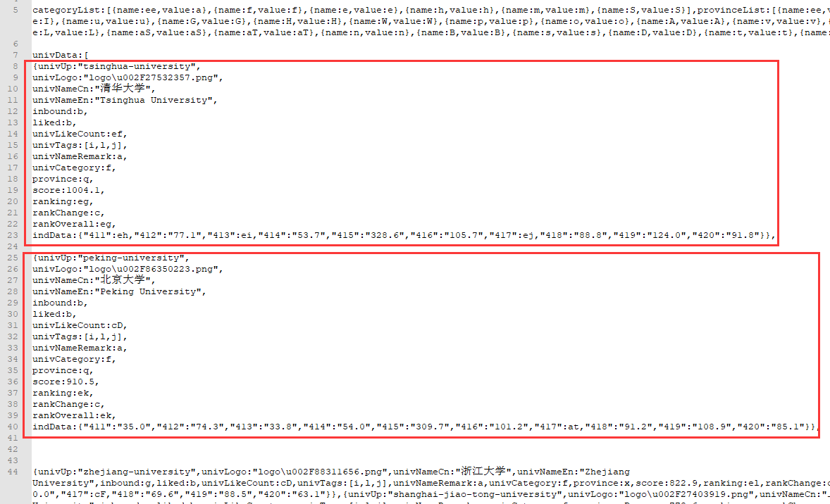
Task: Click line number 25 in the gutter
Action: click(x=13, y=258)
